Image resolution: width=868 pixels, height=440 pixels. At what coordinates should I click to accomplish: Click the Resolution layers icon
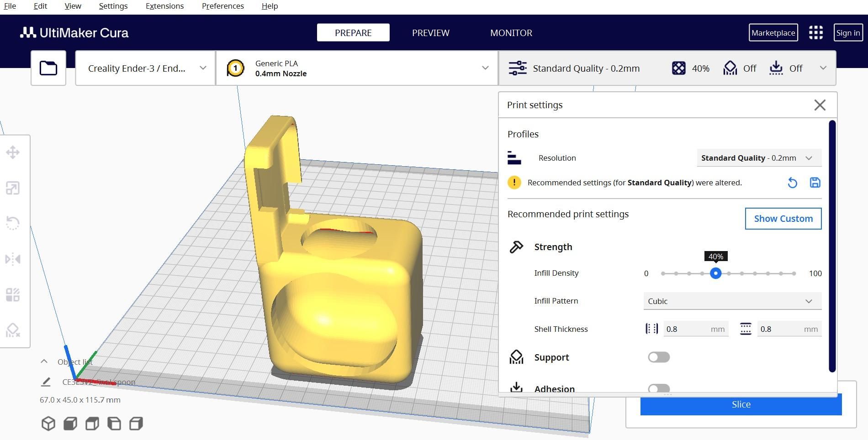[514, 158]
